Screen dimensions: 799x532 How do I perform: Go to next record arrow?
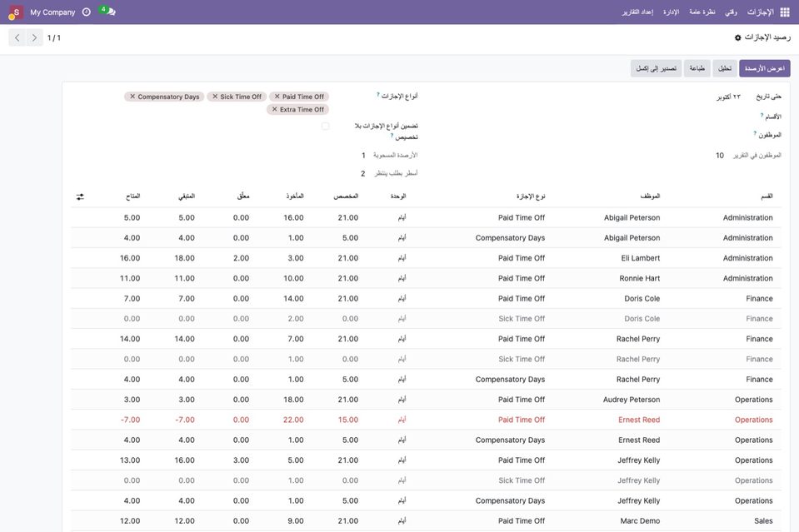click(x=34, y=37)
